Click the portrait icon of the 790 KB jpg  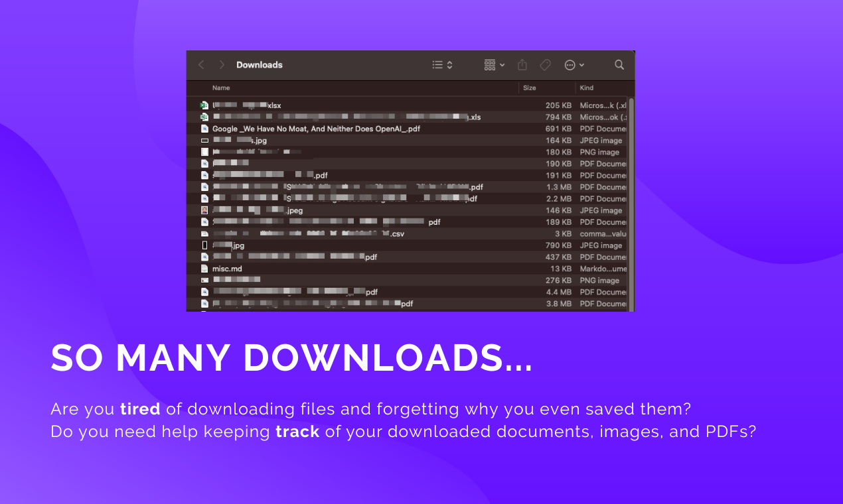coord(204,245)
